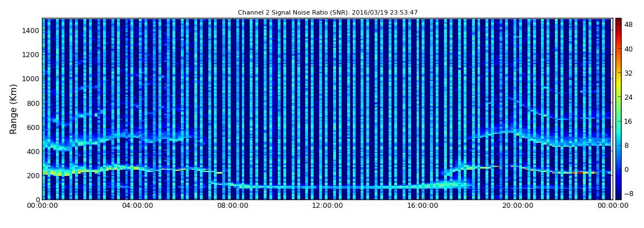Screen dimensions: 644x228
Task: Click the colorbar value 8
Action: tap(627, 146)
